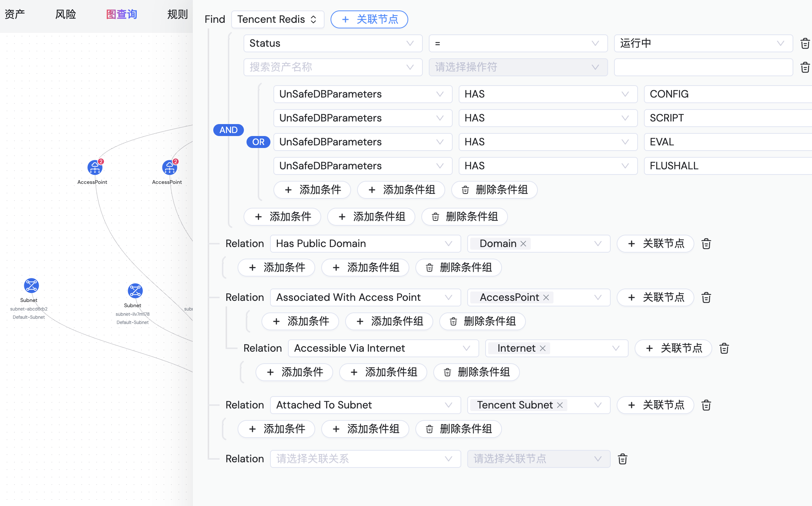The height and width of the screenshot is (506, 812).
Task: Remove the Internet tag
Action: [543, 348]
